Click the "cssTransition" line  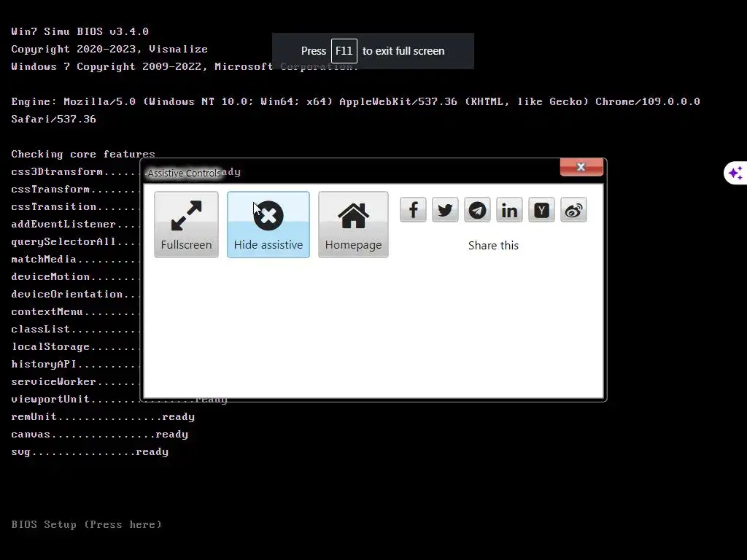[x=75, y=206]
